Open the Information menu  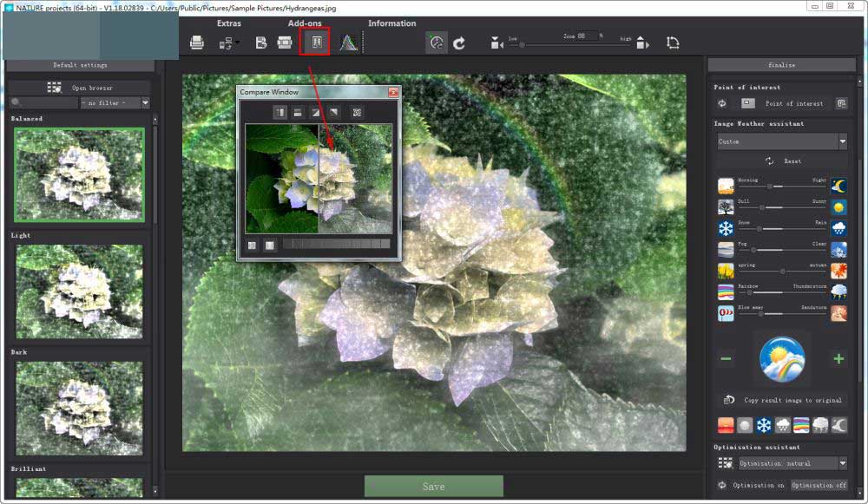click(x=392, y=23)
